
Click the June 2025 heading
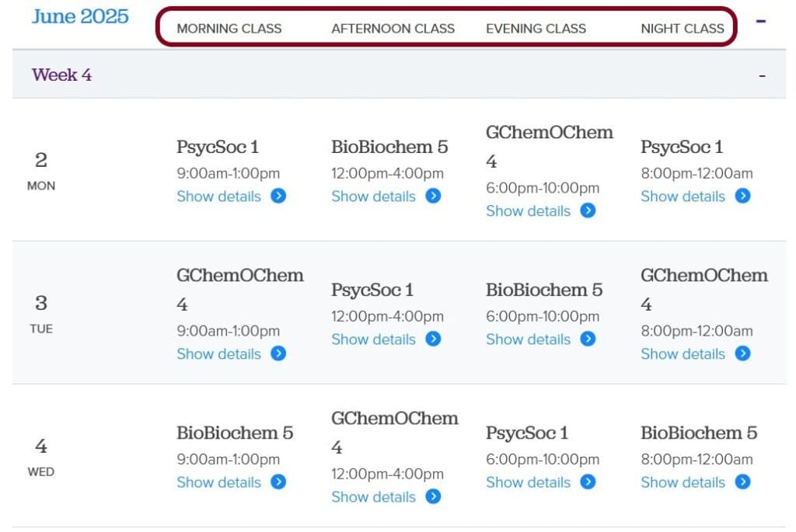[x=80, y=16]
